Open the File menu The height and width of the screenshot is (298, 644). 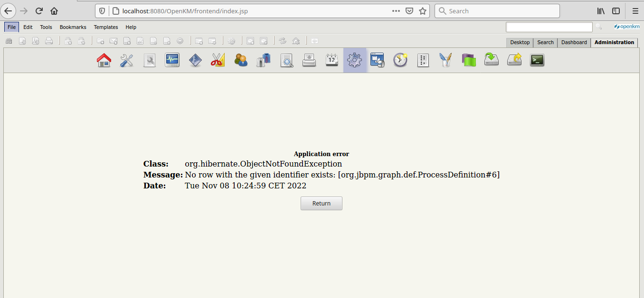point(11,27)
